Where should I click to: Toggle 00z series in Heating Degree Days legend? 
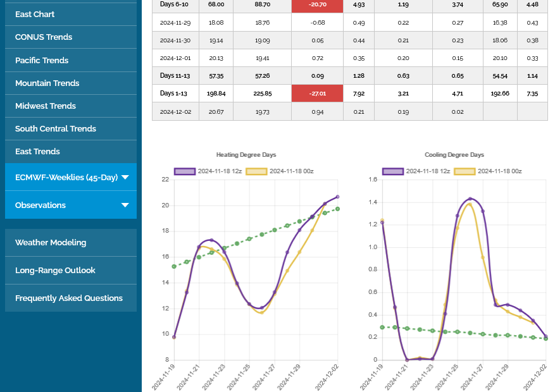pyautogui.click(x=256, y=171)
